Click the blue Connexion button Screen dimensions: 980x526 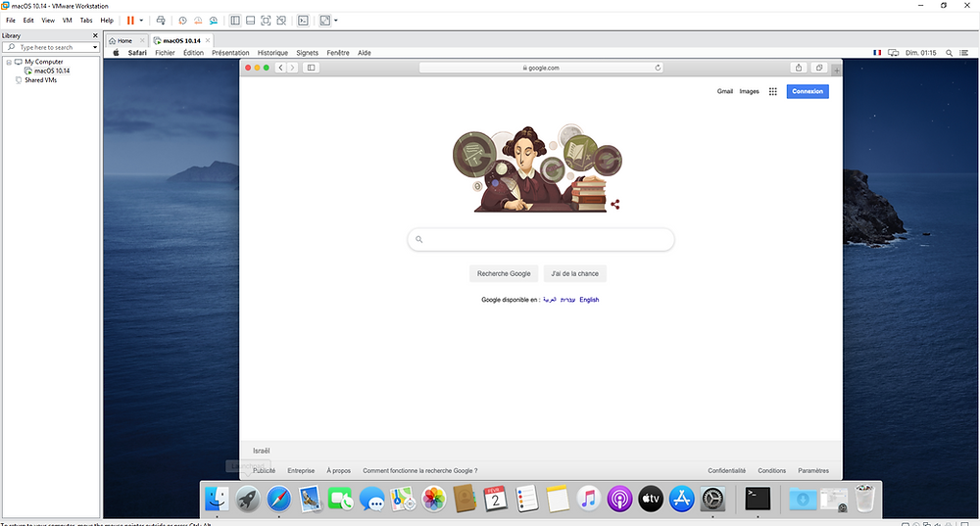click(x=808, y=91)
